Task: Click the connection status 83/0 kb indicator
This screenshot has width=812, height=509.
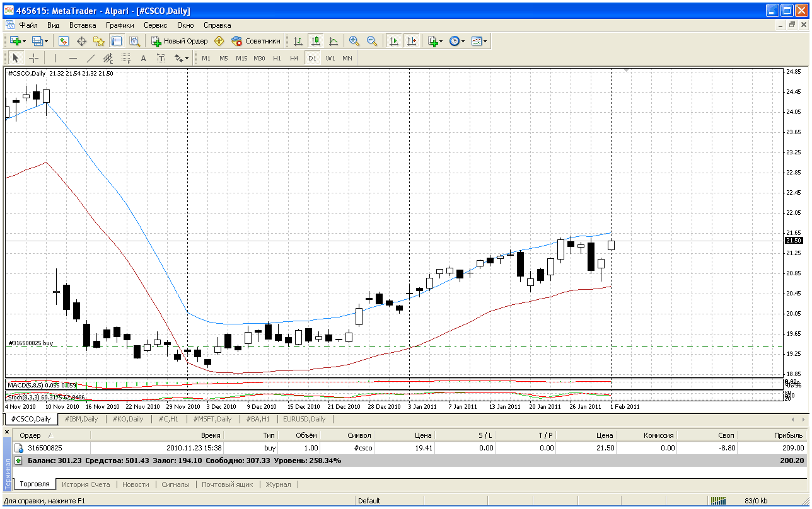Action: pos(756,501)
